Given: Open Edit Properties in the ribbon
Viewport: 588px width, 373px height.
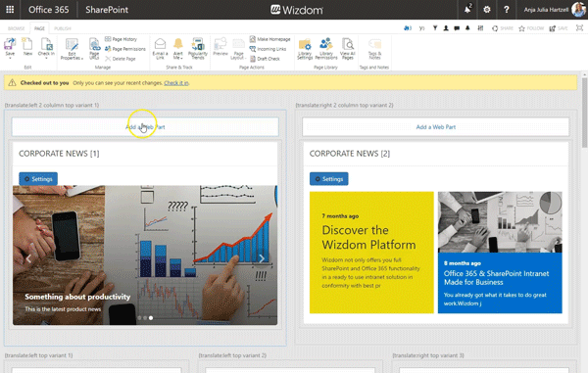Looking at the screenshot, I should point(72,49).
